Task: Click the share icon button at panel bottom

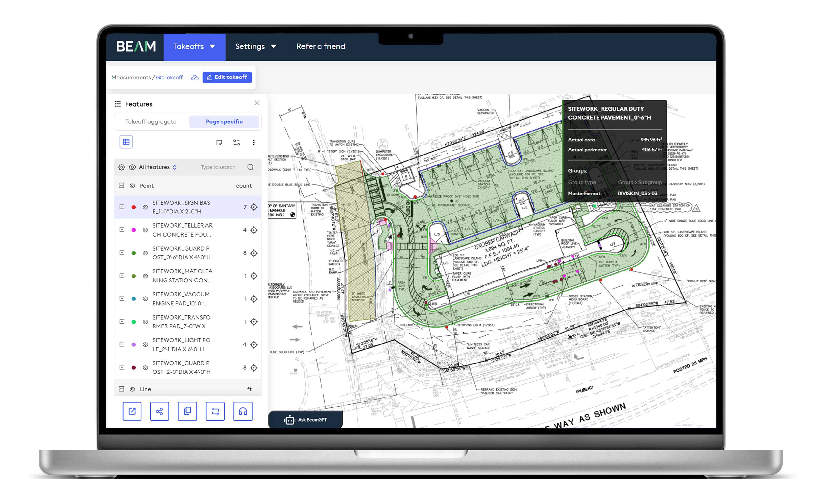Action: (159, 411)
